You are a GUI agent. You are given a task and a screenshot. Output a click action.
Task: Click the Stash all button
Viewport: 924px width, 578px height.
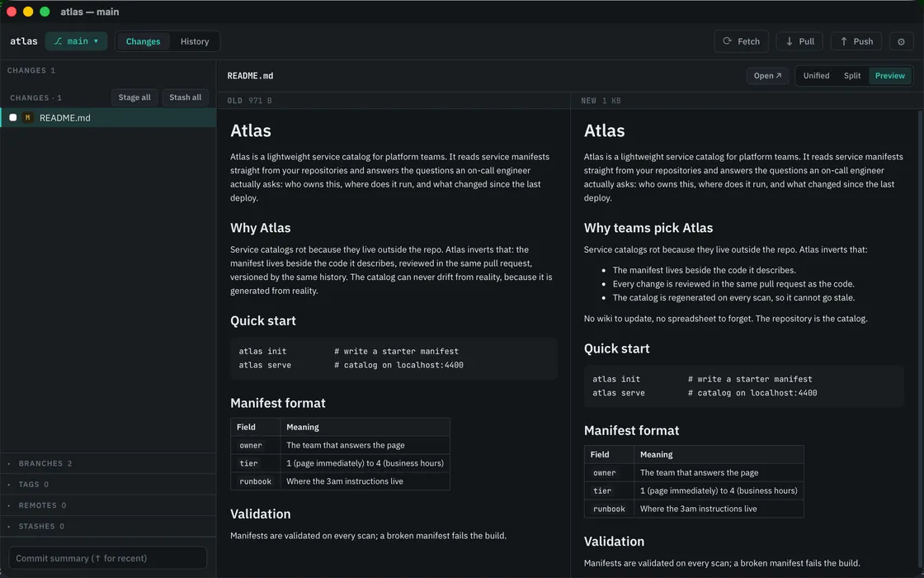tap(185, 97)
